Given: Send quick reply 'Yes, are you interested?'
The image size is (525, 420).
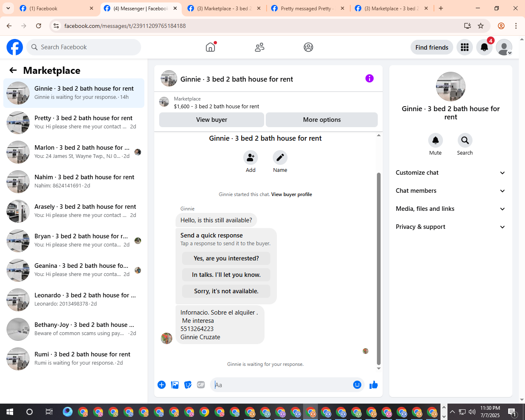Looking at the screenshot, I should click(226, 258).
